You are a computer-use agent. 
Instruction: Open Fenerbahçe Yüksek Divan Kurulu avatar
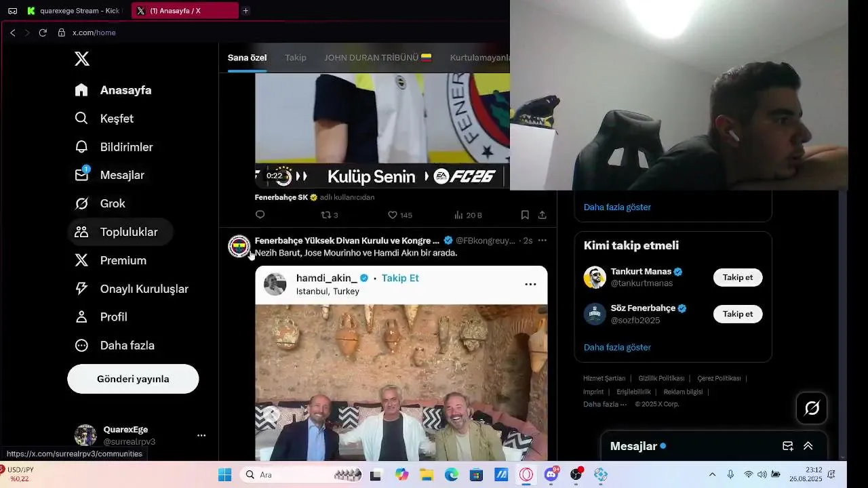[239, 246]
